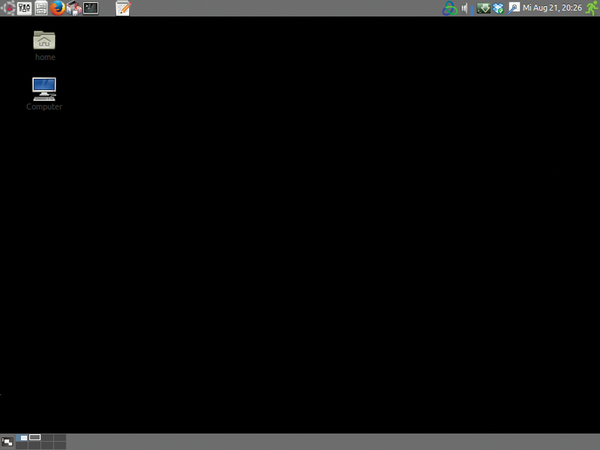
Task: Open the Dropbox tray icon
Action: point(498,8)
